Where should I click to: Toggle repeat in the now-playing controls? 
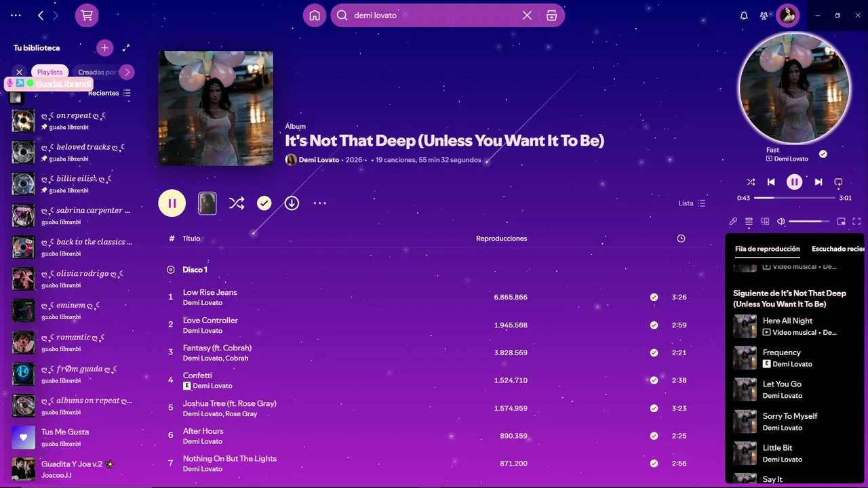838,182
